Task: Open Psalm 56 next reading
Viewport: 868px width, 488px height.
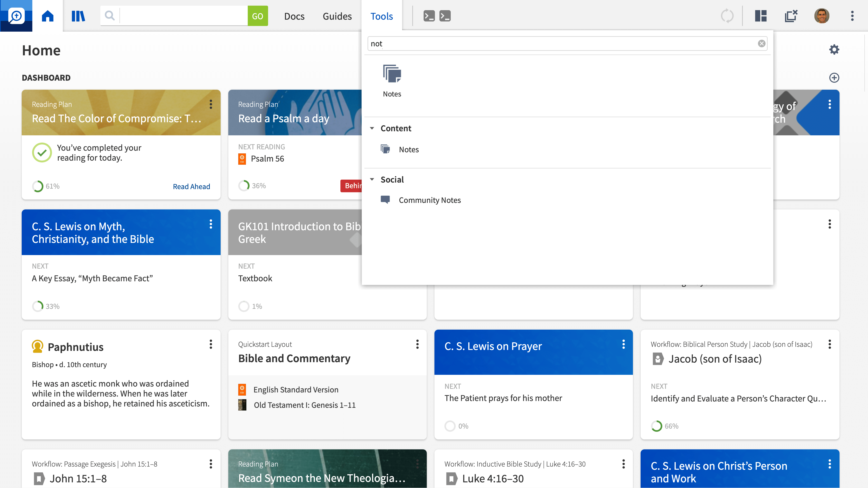Action: click(267, 159)
